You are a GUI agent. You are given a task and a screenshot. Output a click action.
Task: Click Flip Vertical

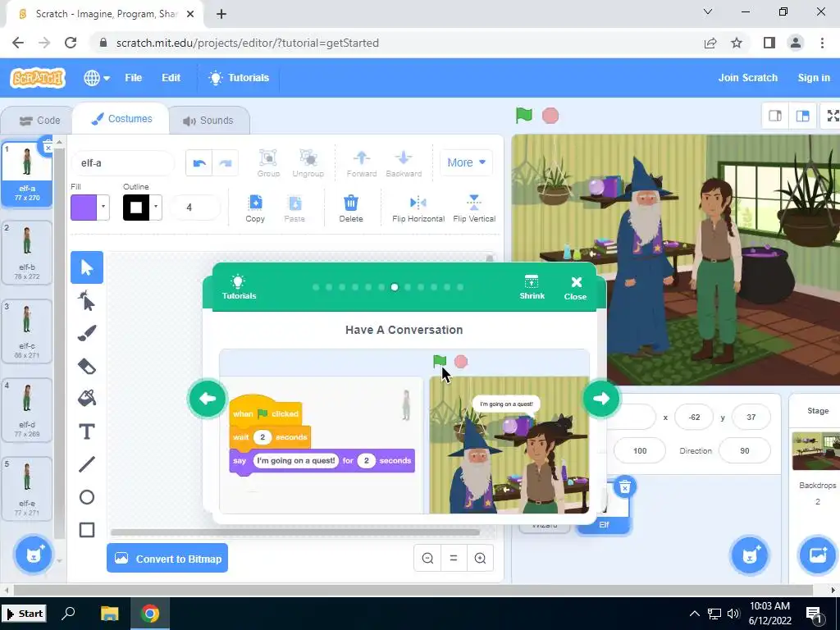pos(474,208)
